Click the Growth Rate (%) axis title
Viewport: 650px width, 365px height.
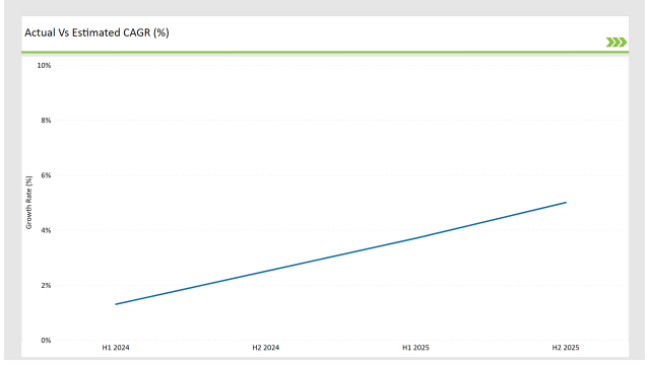click(x=29, y=202)
